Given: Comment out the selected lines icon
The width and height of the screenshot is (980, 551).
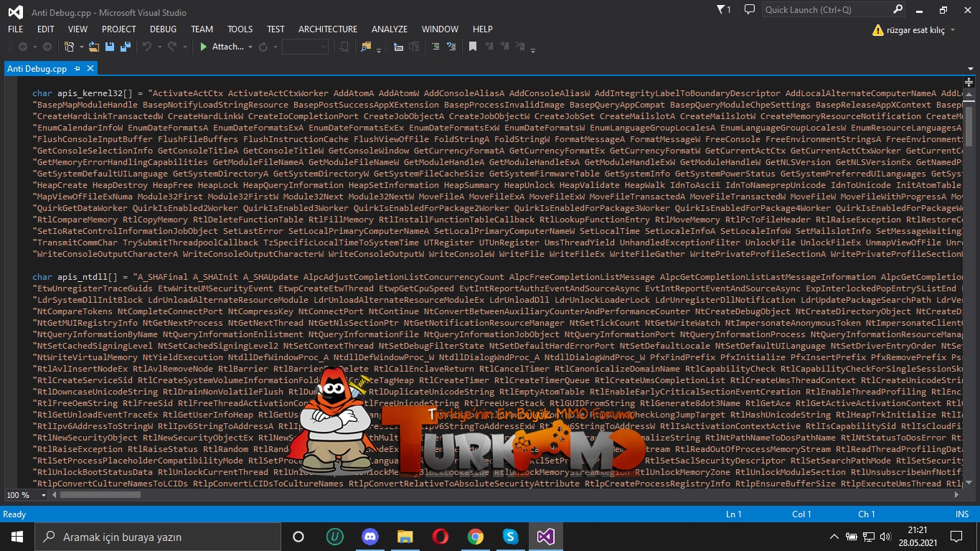Looking at the screenshot, I should click(435, 47).
